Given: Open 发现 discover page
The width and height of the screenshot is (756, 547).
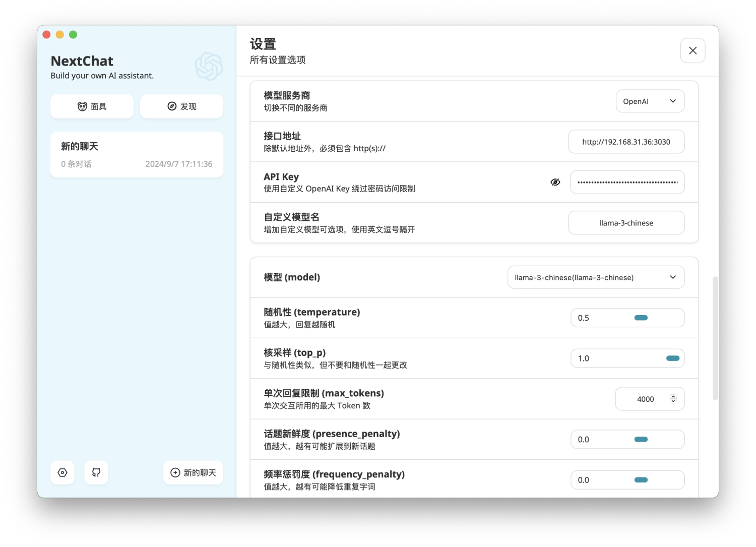Looking at the screenshot, I should tap(181, 106).
